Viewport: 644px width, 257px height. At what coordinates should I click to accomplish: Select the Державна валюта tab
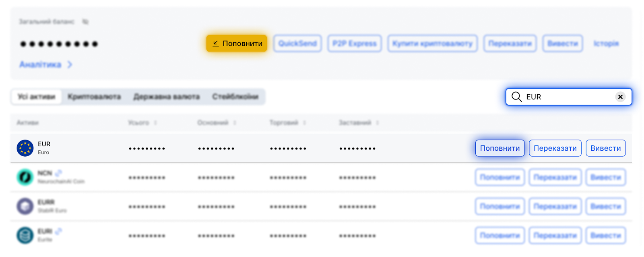pos(166,97)
